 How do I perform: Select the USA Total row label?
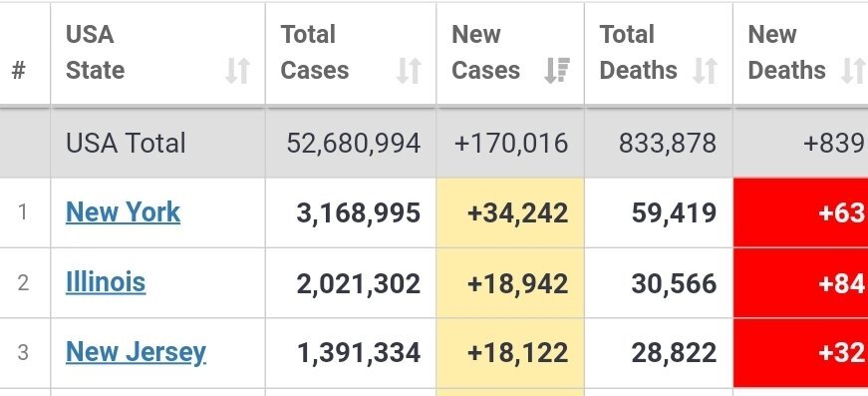tap(126, 144)
